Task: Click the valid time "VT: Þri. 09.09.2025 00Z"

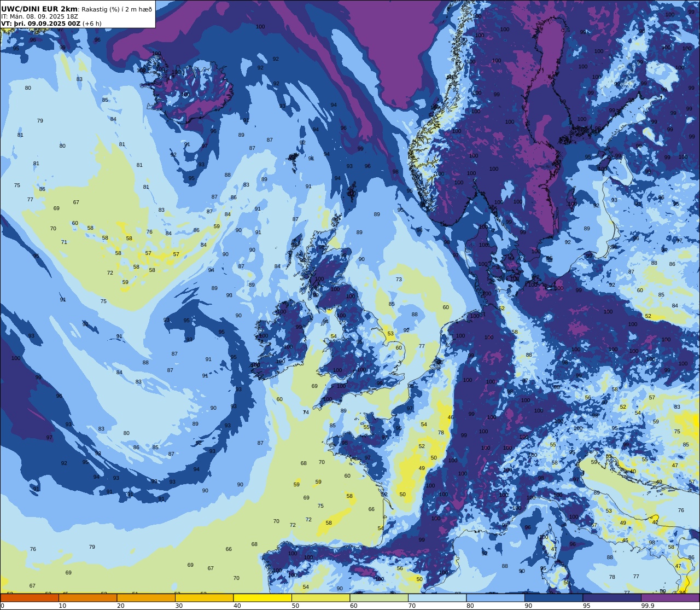Action: tap(40, 24)
